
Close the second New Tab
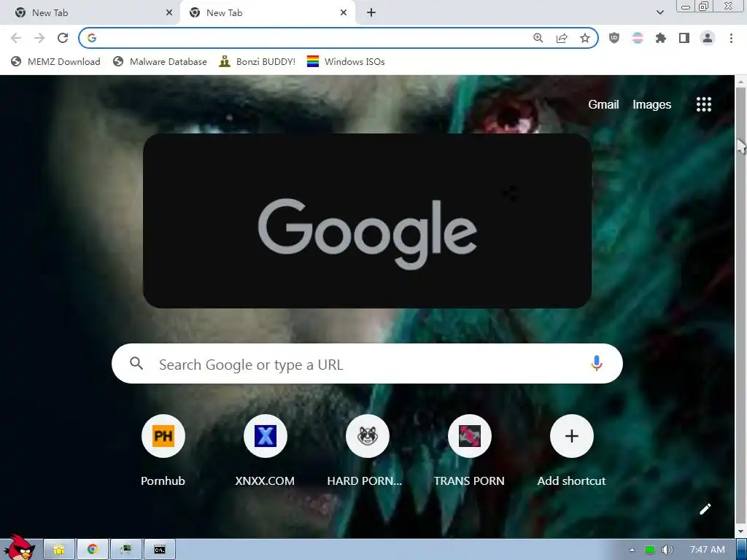[344, 13]
